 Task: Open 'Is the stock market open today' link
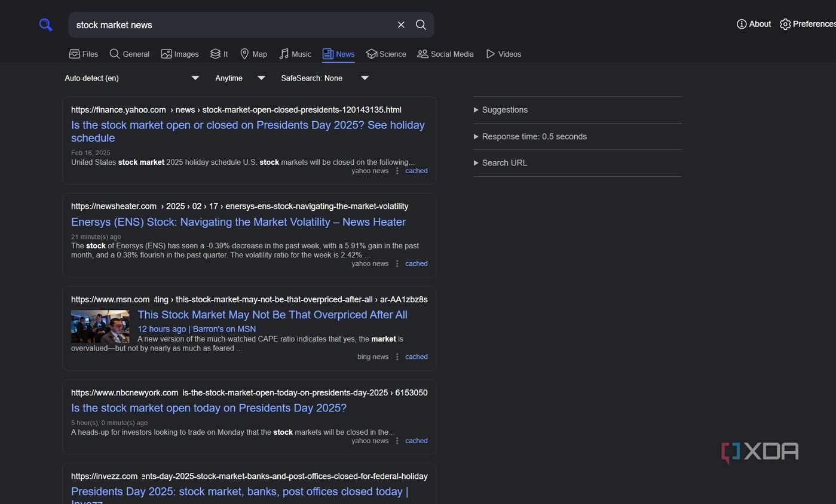point(209,408)
